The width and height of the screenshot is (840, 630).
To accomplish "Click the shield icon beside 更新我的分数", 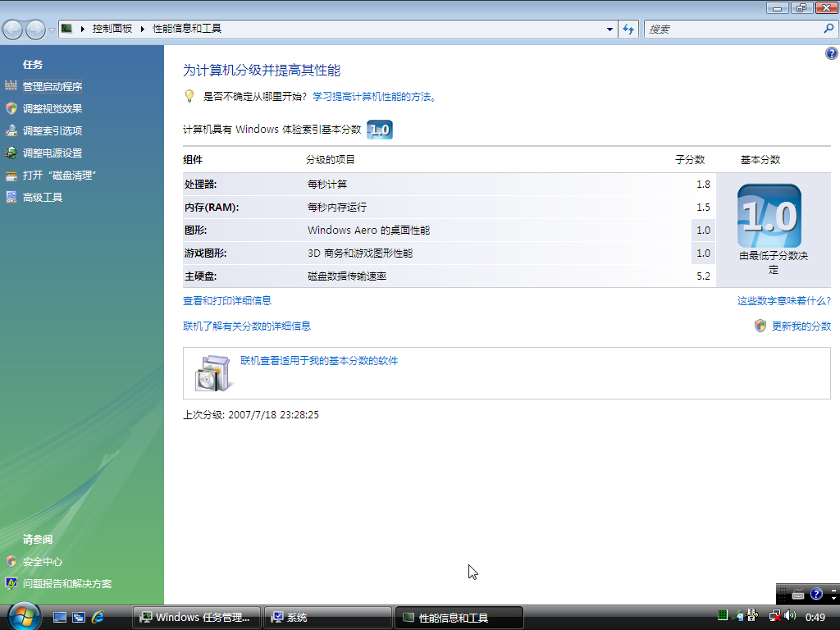I will [760, 326].
